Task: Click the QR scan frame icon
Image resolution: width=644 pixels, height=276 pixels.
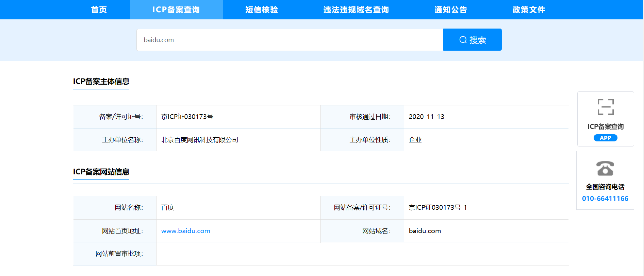Action: click(606, 107)
